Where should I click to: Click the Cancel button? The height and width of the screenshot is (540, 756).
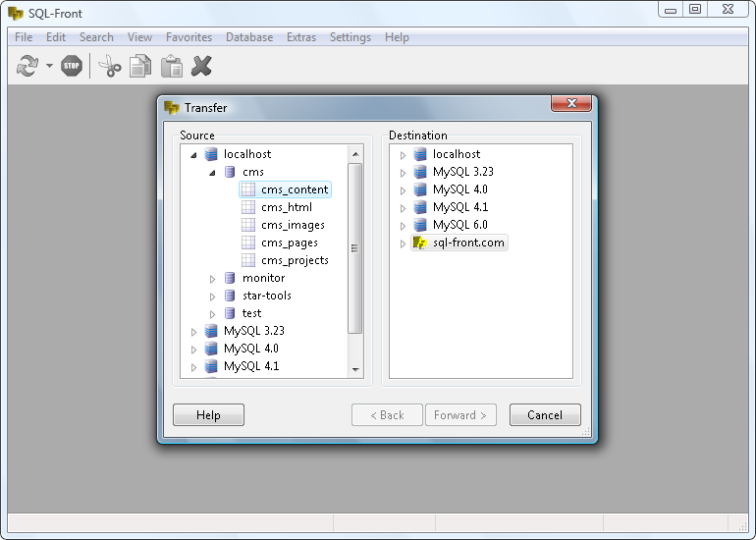point(545,415)
